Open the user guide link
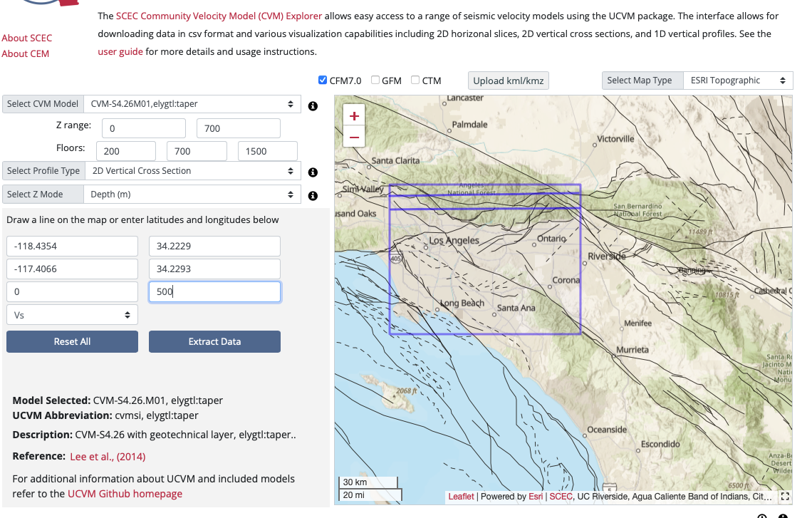812x518 pixels. tap(120, 51)
